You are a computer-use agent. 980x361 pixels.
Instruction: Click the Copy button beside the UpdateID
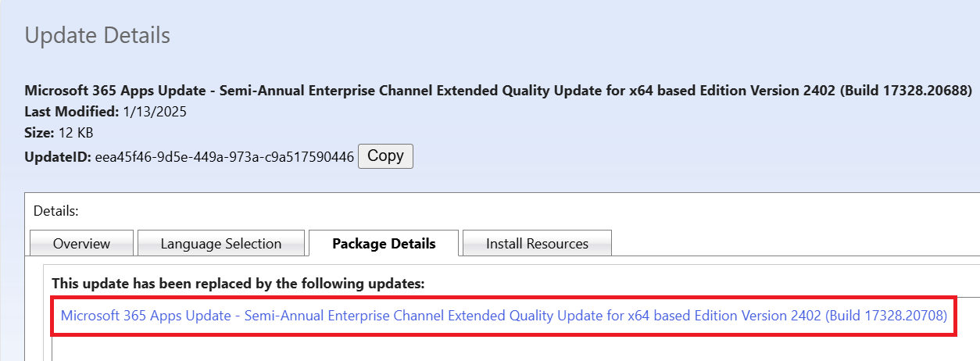coord(385,156)
